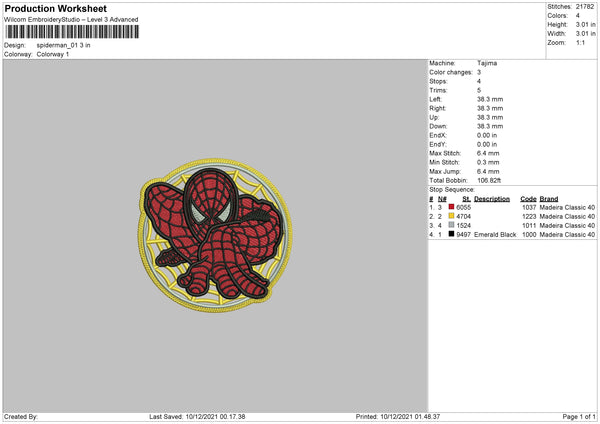The image size is (600, 424).
Task: Click the Height value 3.01 in
Action: pyautogui.click(x=585, y=24)
